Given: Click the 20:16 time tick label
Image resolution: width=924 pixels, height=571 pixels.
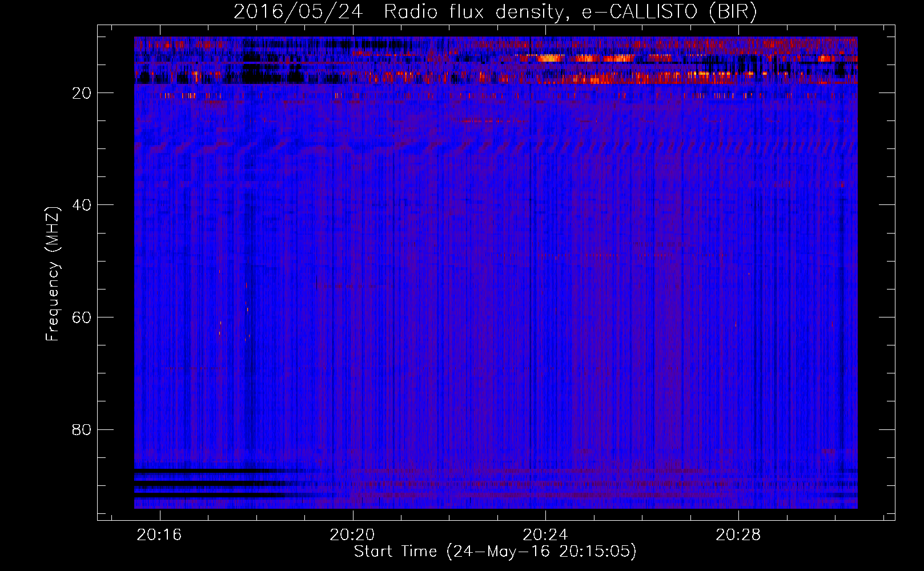Looking at the screenshot, I should pos(159,534).
